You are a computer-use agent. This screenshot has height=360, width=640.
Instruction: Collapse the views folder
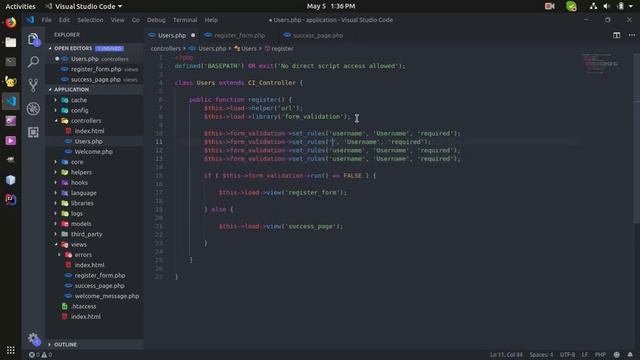[56, 244]
